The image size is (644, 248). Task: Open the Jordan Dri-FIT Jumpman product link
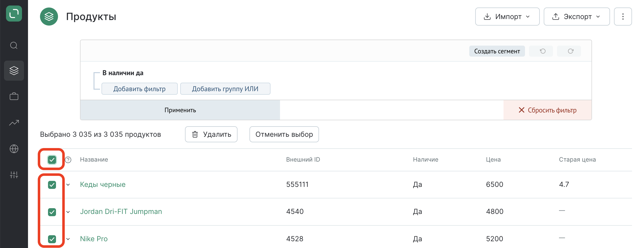pos(121,211)
